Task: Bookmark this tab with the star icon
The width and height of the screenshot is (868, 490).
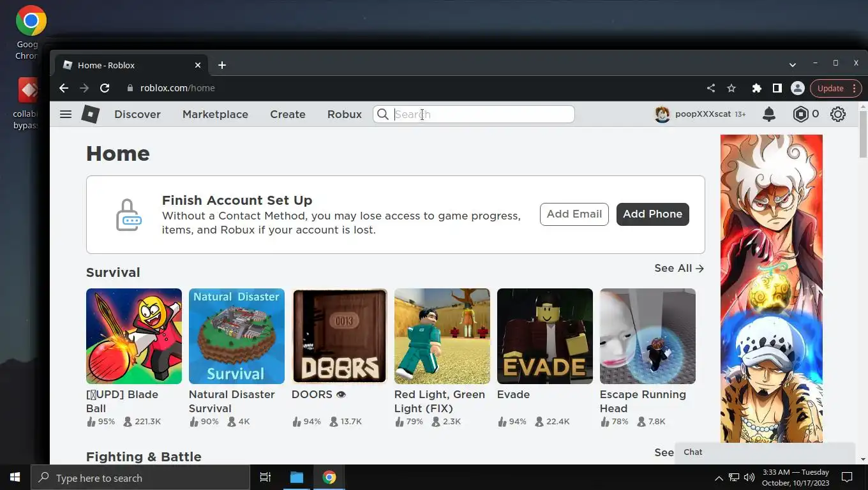Action: click(x=731, y=88)
